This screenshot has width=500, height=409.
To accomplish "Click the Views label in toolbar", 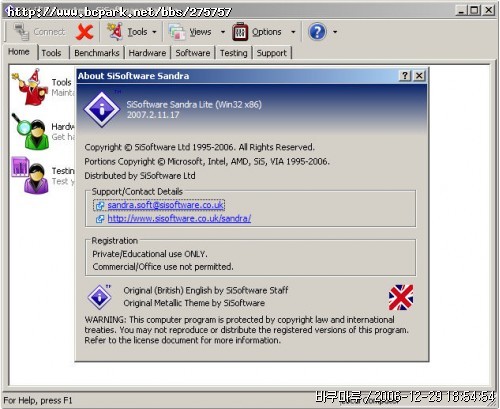I will click(200, 32).
